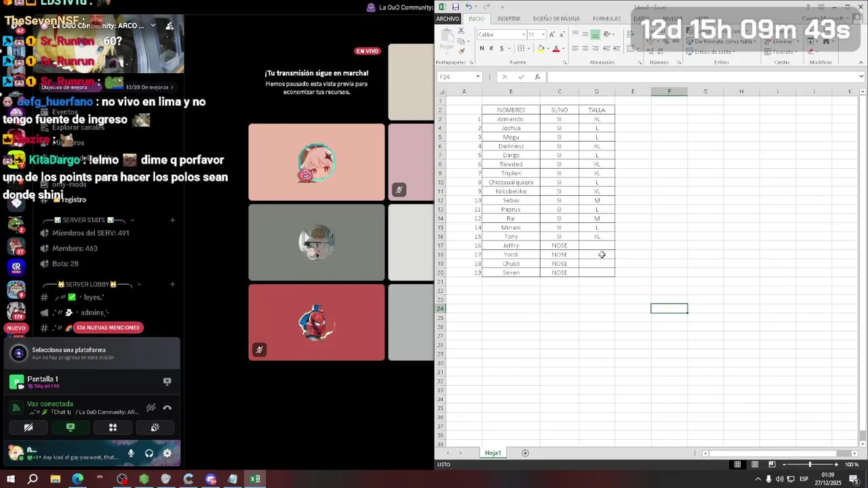
Task: Click the insert function fx icon
Action: tap(537, 77)
